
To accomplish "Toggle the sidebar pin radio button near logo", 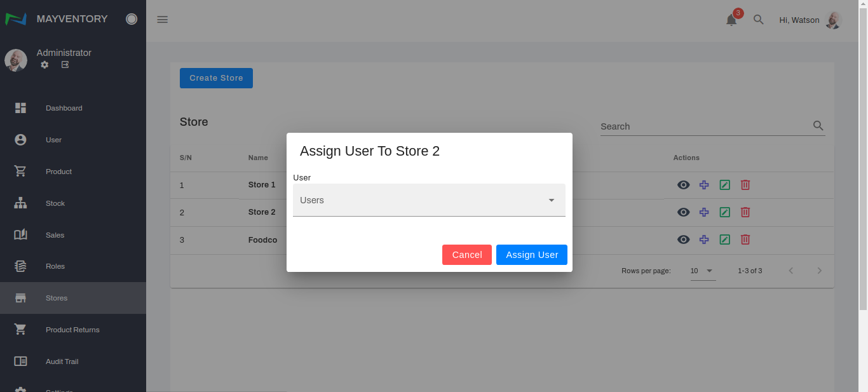I will click(x=132, y=19).
